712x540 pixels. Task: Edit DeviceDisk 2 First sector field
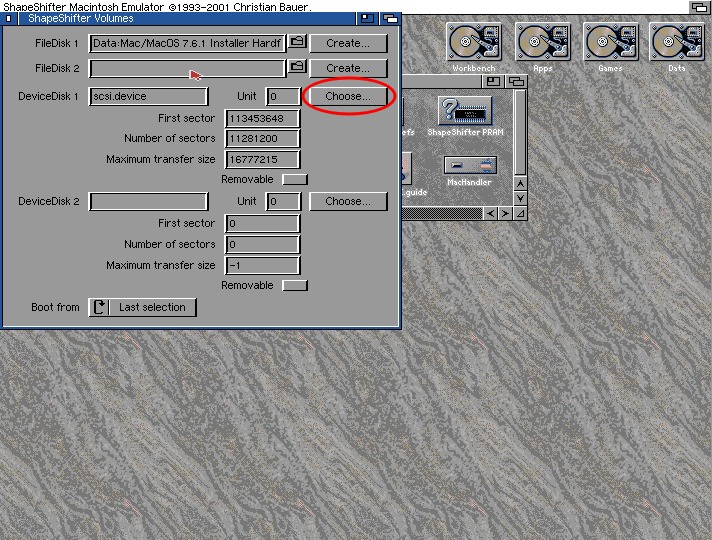point(262,223)
